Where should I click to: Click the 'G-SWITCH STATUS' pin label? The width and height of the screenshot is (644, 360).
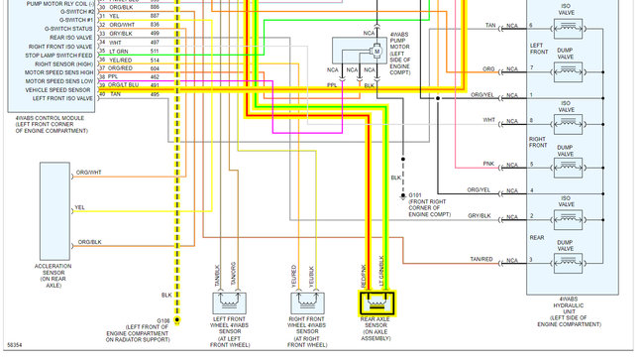(68, 29)
